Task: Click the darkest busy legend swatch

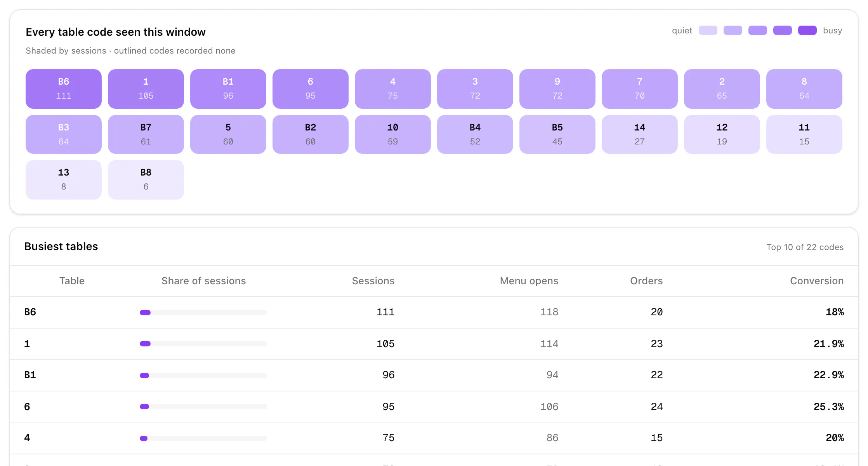Action: [x=807, y=30]
